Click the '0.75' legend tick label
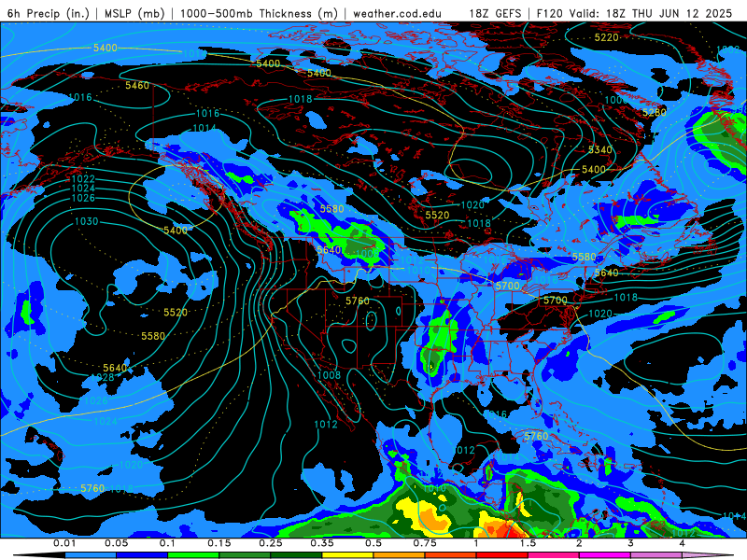This screenshot has height=560, width=747. [425, 543]
